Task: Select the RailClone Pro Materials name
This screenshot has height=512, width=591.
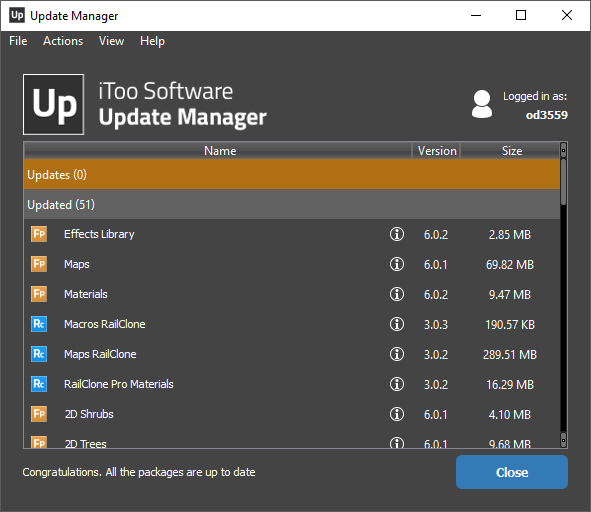Action: (x=119, y=384)
